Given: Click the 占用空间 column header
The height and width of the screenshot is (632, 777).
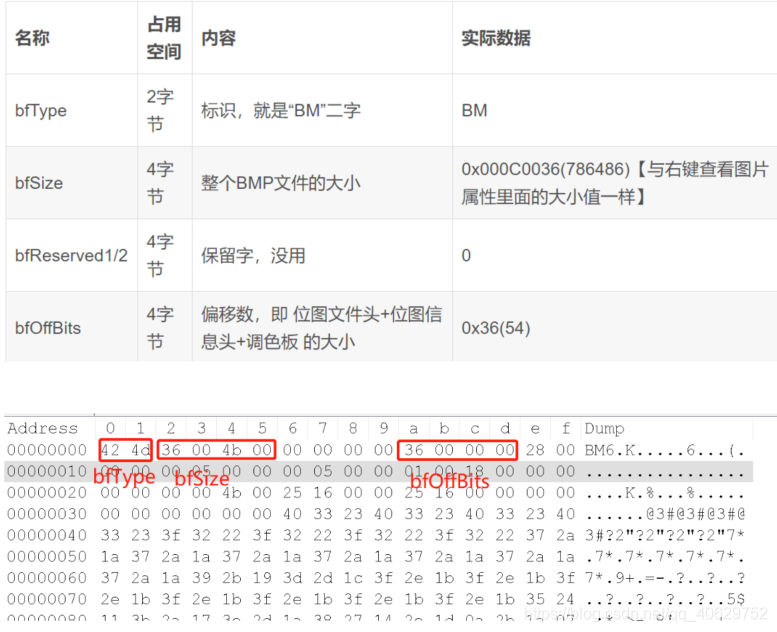Looking at the screenshot, I should (x=165, y=38).
